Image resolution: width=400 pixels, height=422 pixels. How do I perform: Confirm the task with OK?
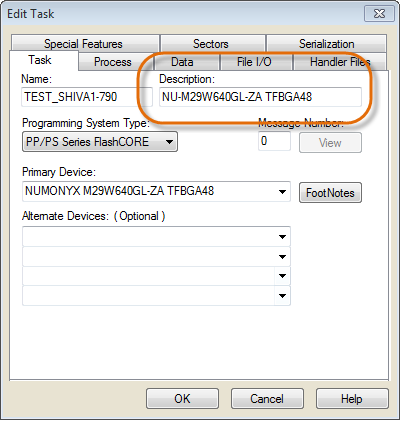click(x=182, y=399)
